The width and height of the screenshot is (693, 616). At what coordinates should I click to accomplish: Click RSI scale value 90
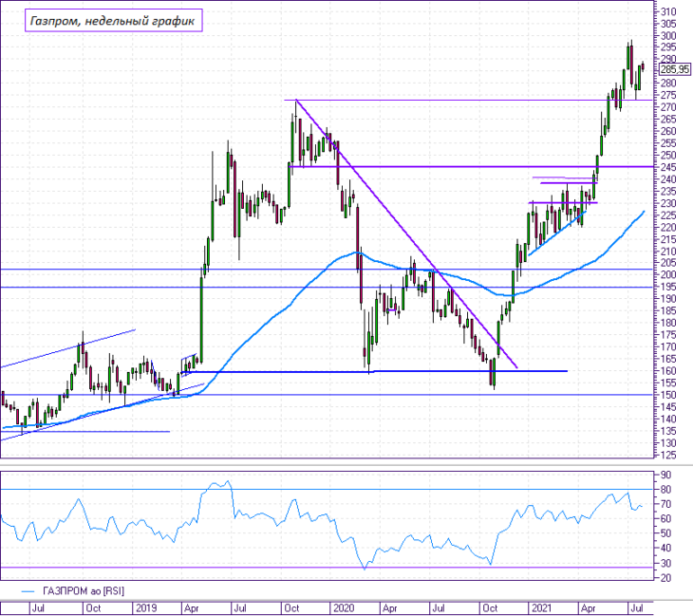[x=665, y=475]
